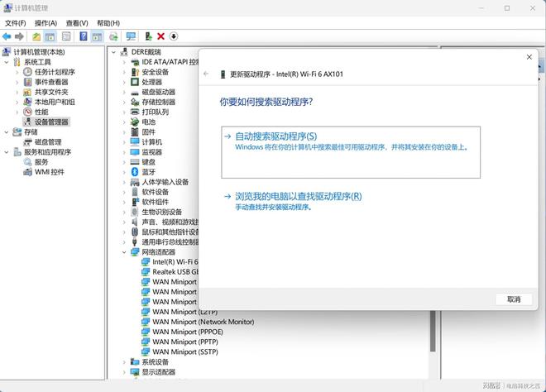Select WMI 控件 in the tree
Viewport: 546px width, 392px height.
49,172
